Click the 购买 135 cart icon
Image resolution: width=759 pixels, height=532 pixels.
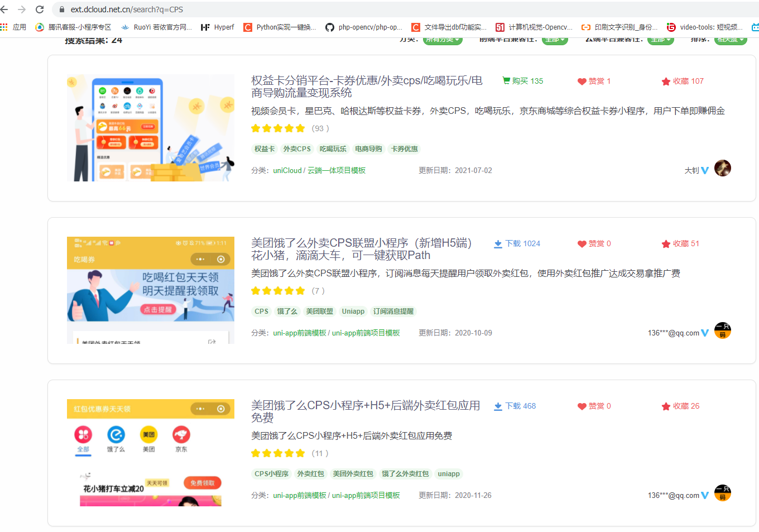[506, 80]
